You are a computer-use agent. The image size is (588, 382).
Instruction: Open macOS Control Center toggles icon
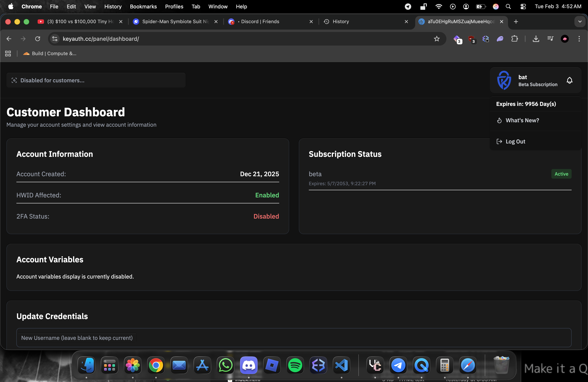click(523, 7)
